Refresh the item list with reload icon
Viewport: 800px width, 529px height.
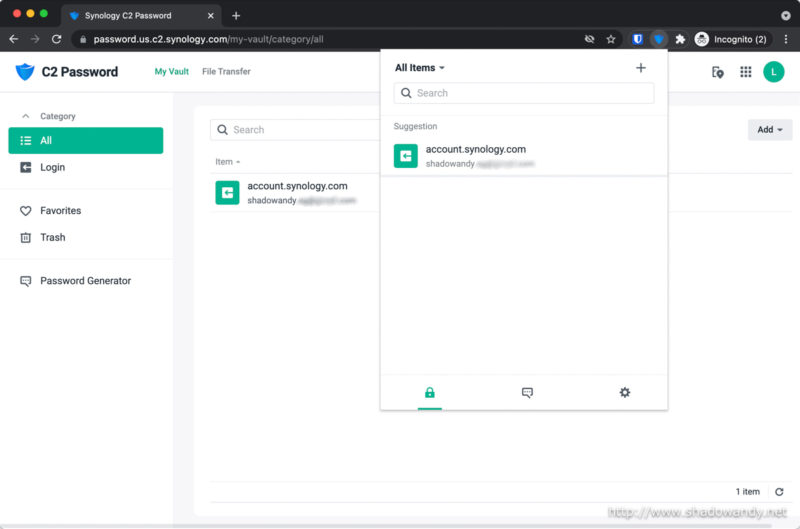pyautogui.click(x=779, y=492)
